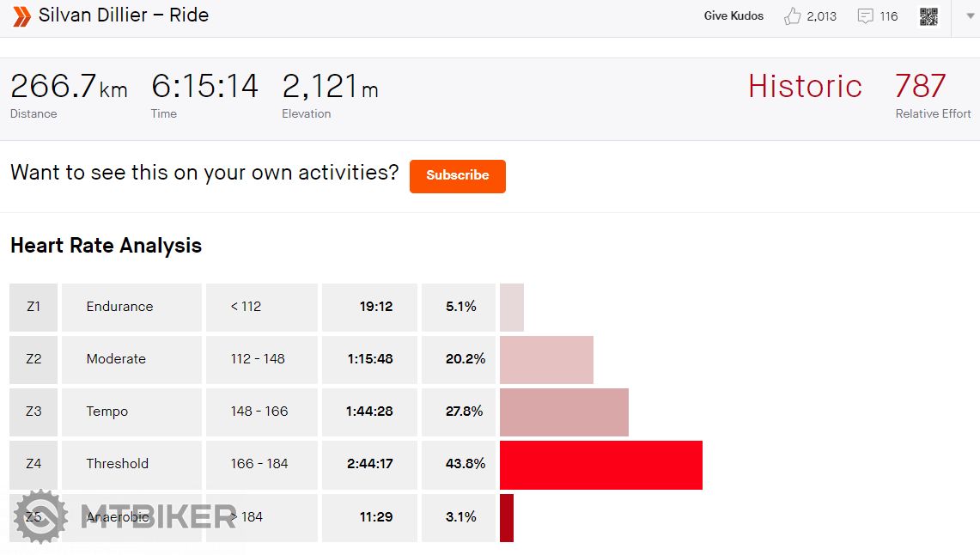The image size is (980, 555).
Task: Click the MTBIKER gear logo watermark
Action: pyautogui.click(x=40, y=516)
